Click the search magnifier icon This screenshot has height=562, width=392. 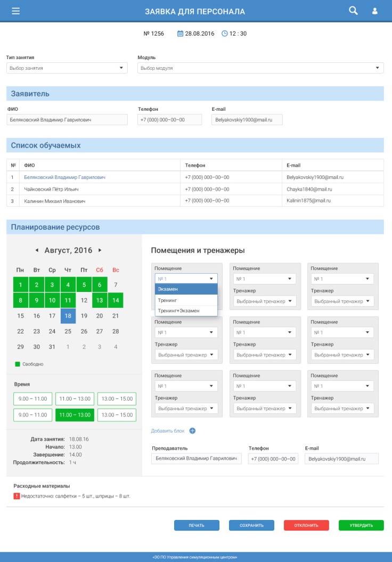point(353,11)
